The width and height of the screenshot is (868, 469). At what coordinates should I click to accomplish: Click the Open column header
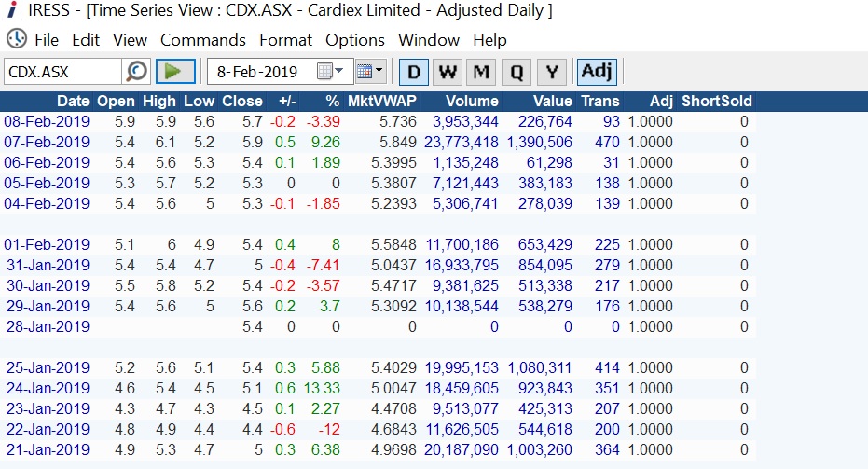pos(116,101)
